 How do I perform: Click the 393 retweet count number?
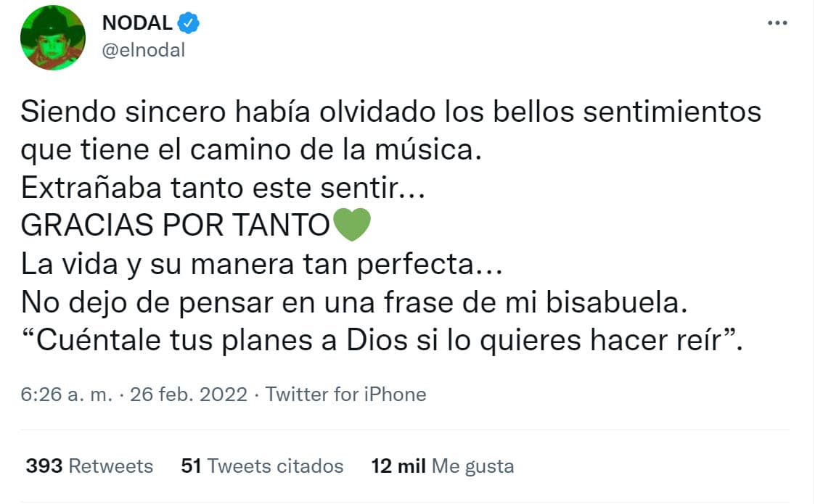click(41, 466)
